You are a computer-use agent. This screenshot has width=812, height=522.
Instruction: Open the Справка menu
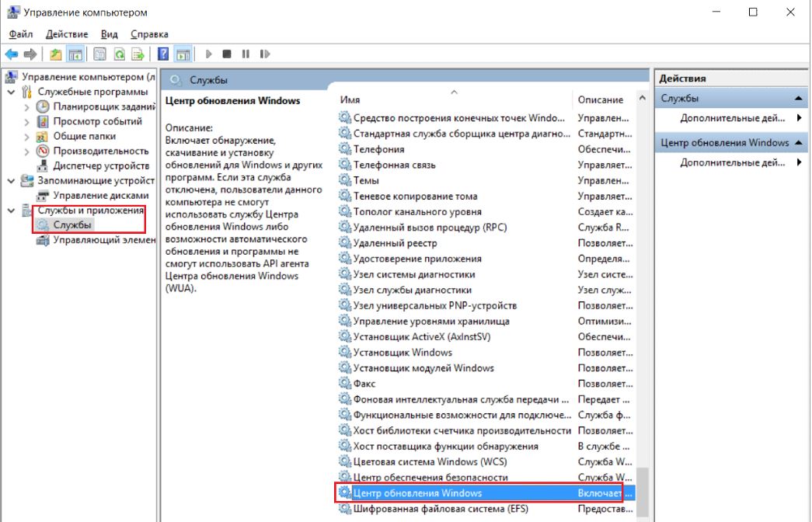[x=149, y=34]
